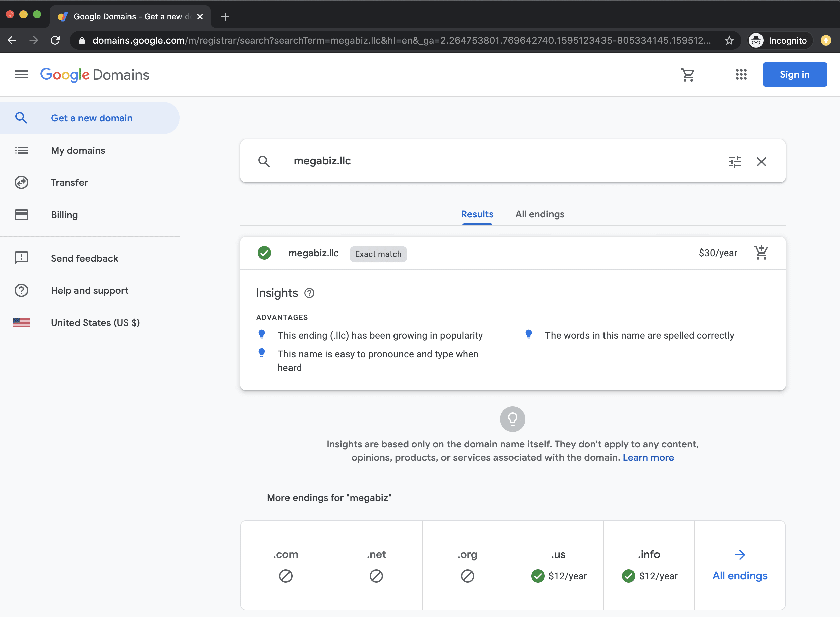Viewport: 840px width, 617px height.
Task: Select the .info ending at $12/year
Action: tap(649, 565)
